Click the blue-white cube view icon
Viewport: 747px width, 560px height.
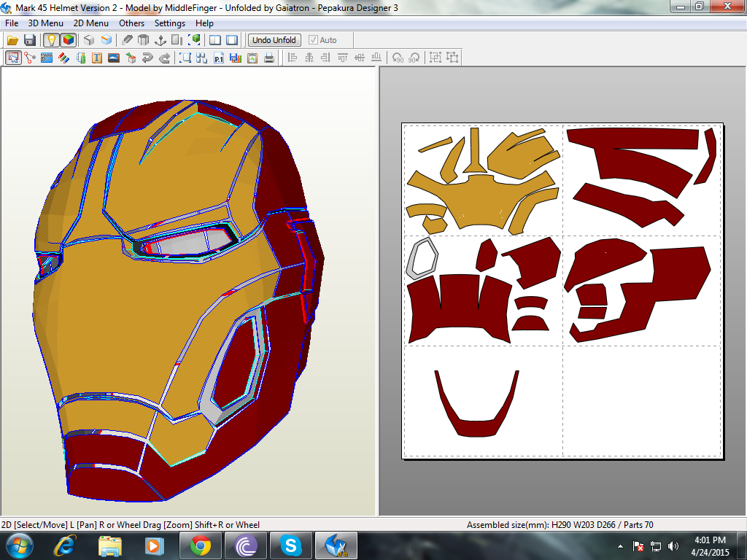tap(107, 41)
